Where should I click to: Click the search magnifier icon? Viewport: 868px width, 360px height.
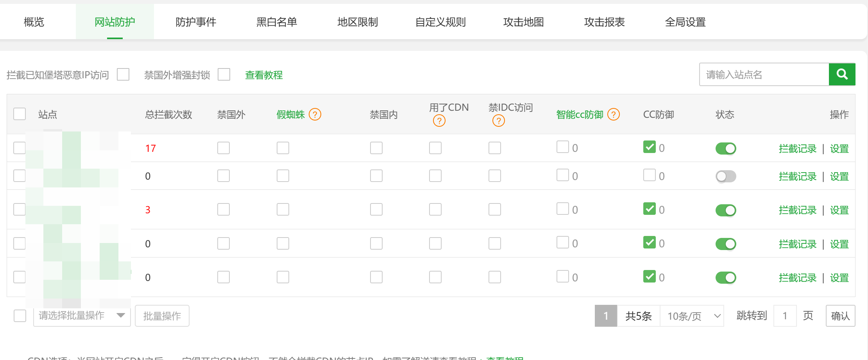click(842, 74)
